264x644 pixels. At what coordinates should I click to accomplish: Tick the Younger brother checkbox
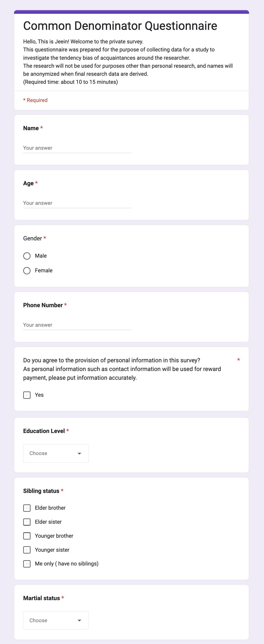tap(27, 536)
